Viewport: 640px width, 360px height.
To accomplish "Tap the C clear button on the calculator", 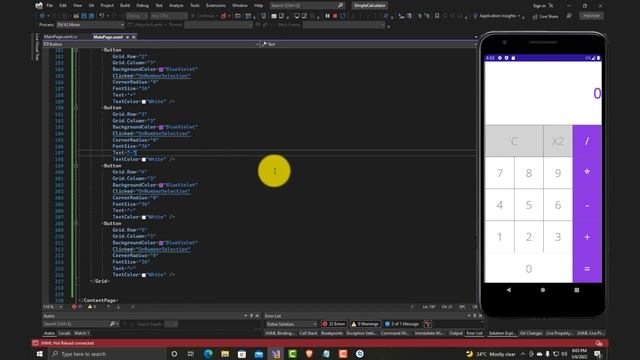I will coord(514,141).
